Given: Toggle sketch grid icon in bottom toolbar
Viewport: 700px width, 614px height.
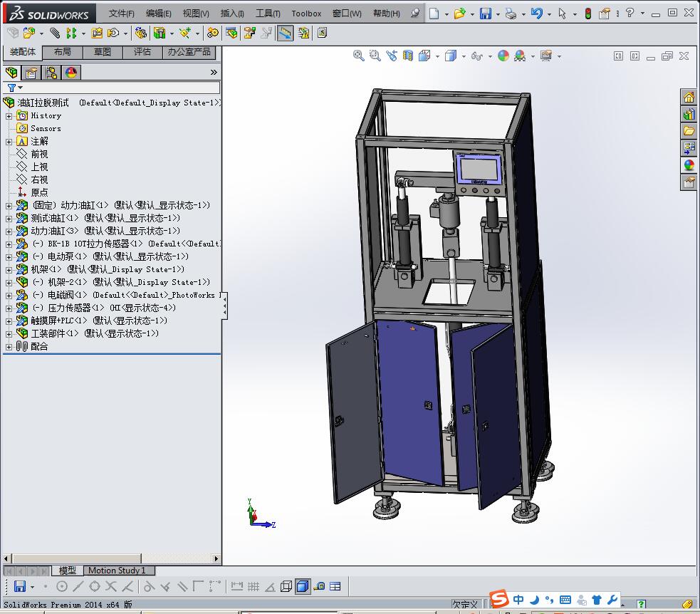Looking at the screenshot, I should (254, 586).
